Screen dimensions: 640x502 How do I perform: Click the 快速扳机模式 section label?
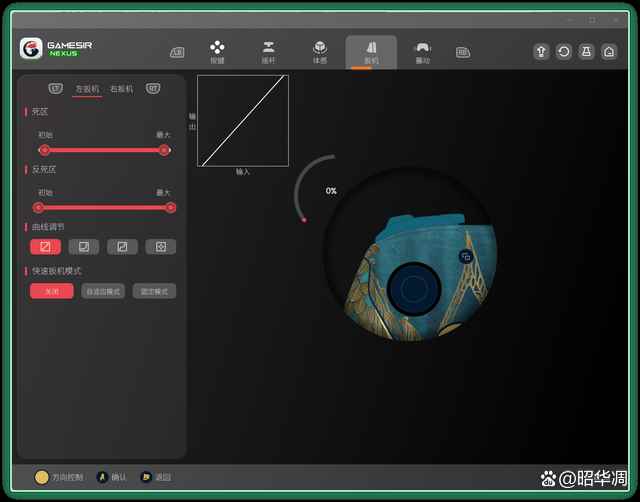(56, 271)
